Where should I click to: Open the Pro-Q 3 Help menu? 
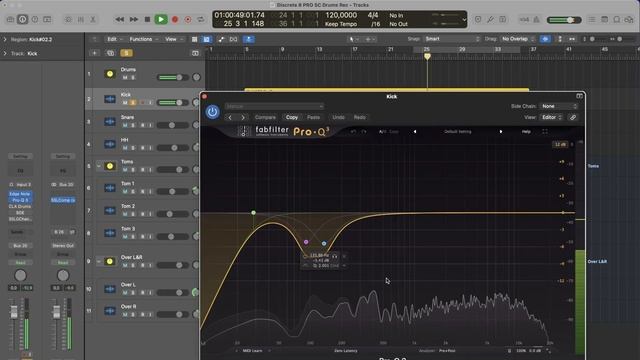pyautogui.click(x=526, y=132)
